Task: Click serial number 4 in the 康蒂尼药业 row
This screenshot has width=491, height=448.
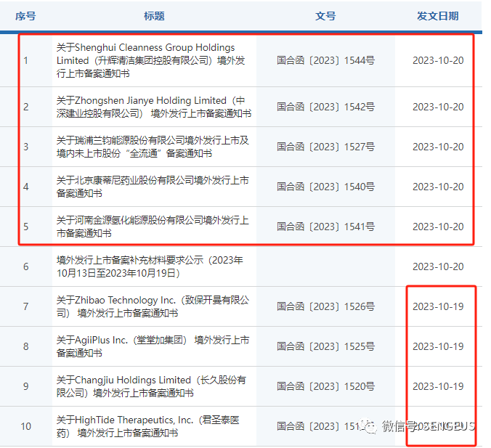Action: click(25, 187)
